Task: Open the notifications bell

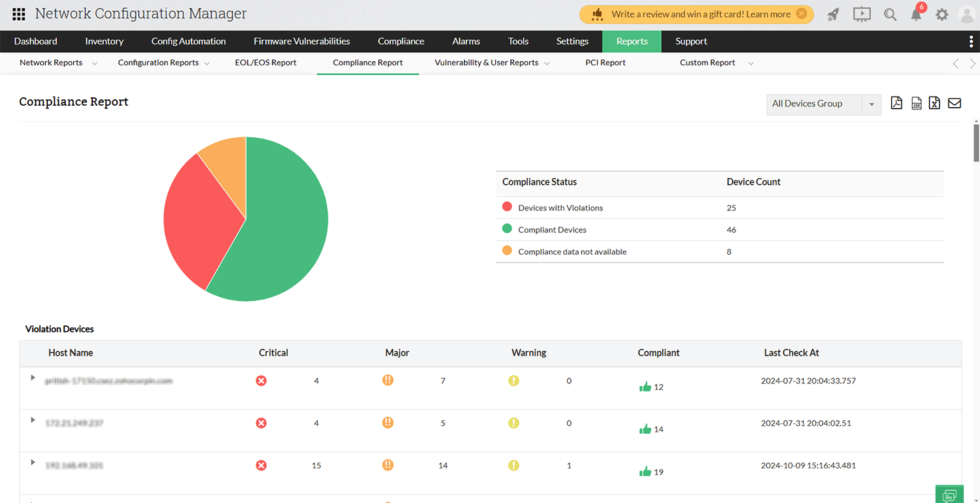Action: pyautogui.click(x=916, y=14)
